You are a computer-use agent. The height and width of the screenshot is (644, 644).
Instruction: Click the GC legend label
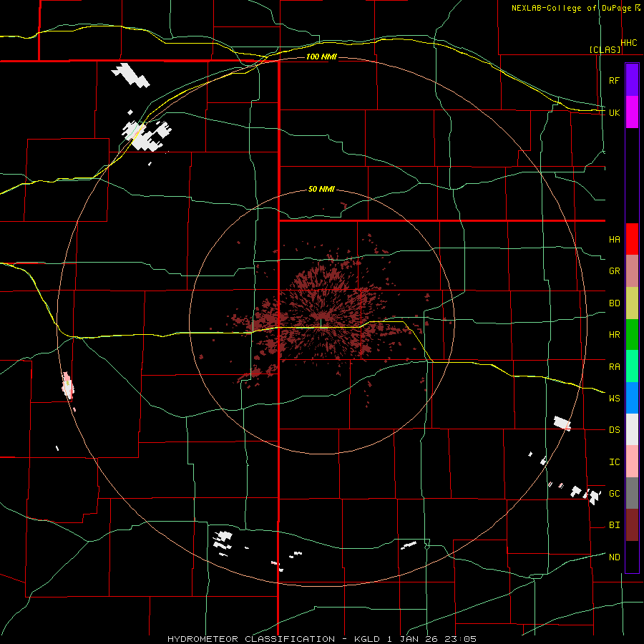[x=614, y=494]
